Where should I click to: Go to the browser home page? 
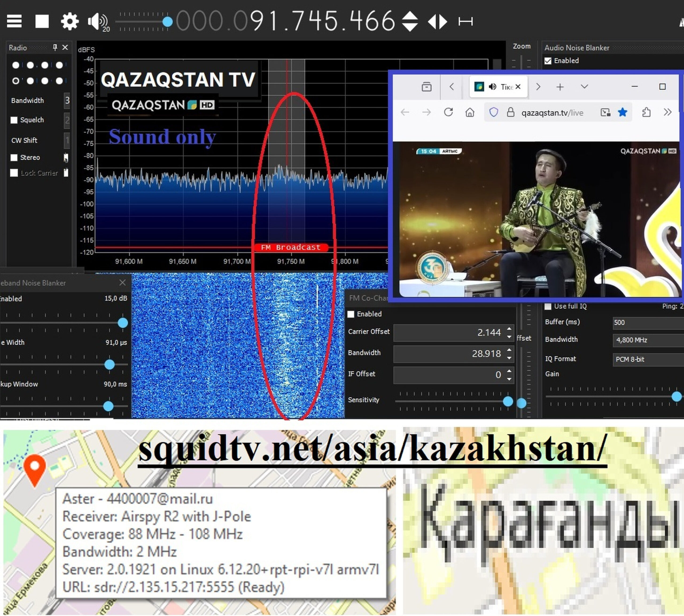tap(470, 112)
